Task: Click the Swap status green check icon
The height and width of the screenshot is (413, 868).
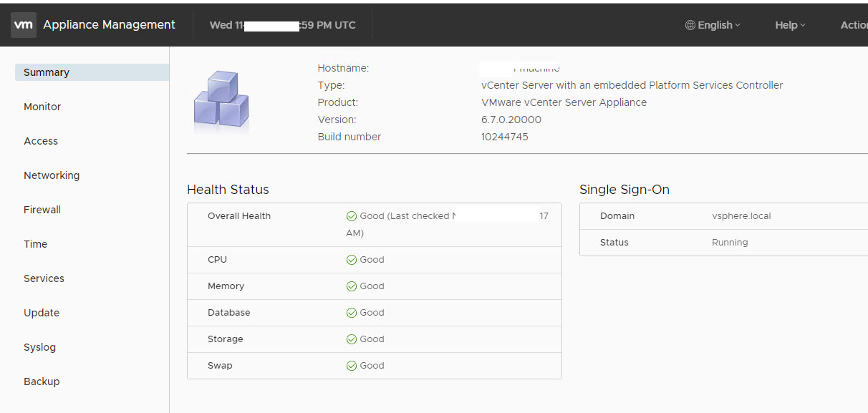Action: [x=352, y=366]
